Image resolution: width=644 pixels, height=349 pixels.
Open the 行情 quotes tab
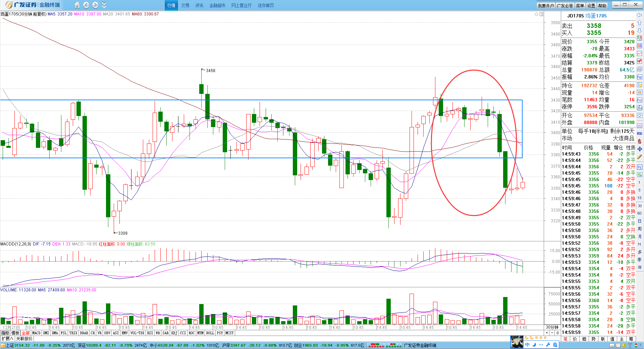171,5
